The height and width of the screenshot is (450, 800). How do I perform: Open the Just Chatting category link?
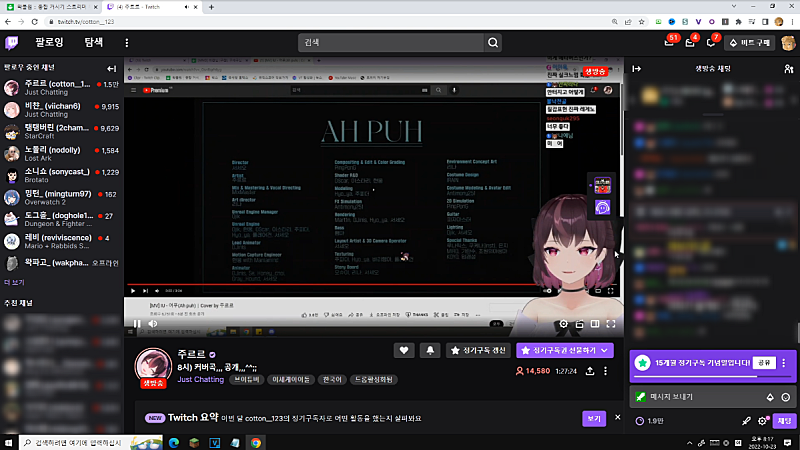point(201,380)
